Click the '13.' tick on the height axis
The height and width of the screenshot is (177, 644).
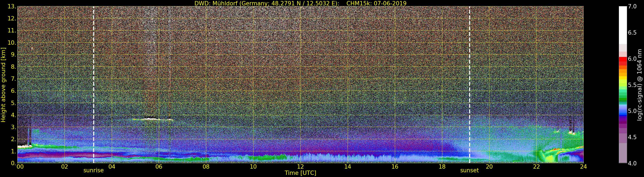(12, 6)
